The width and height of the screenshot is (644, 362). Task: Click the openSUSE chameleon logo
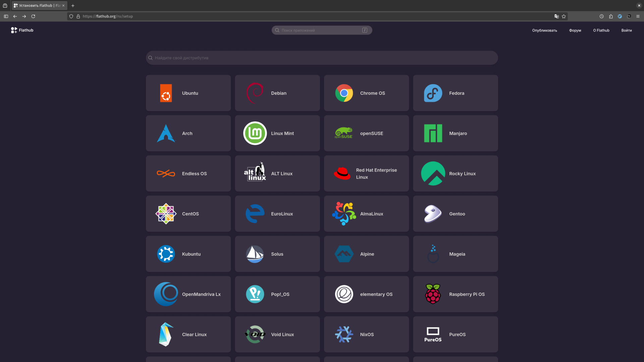[344, 133]
